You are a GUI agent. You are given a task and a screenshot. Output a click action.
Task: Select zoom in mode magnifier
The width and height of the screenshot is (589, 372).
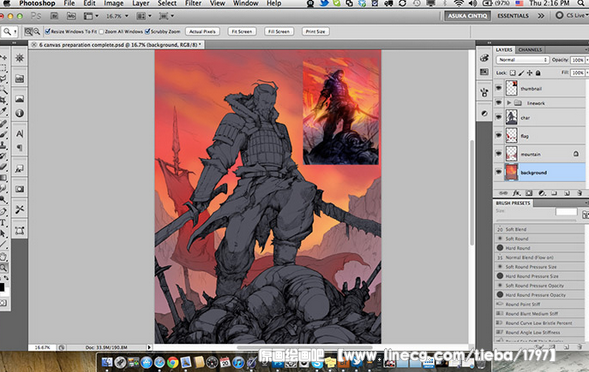28,32
